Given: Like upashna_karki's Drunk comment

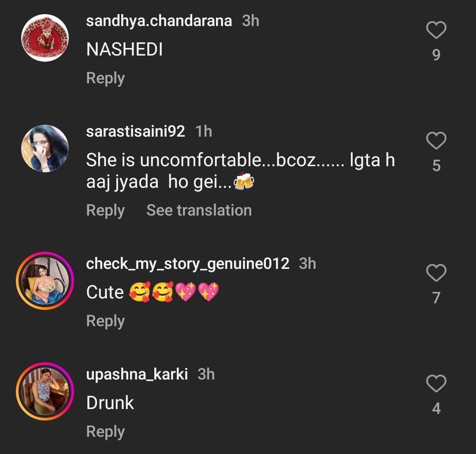Looking at the screenshot, I should pos(436,384).
